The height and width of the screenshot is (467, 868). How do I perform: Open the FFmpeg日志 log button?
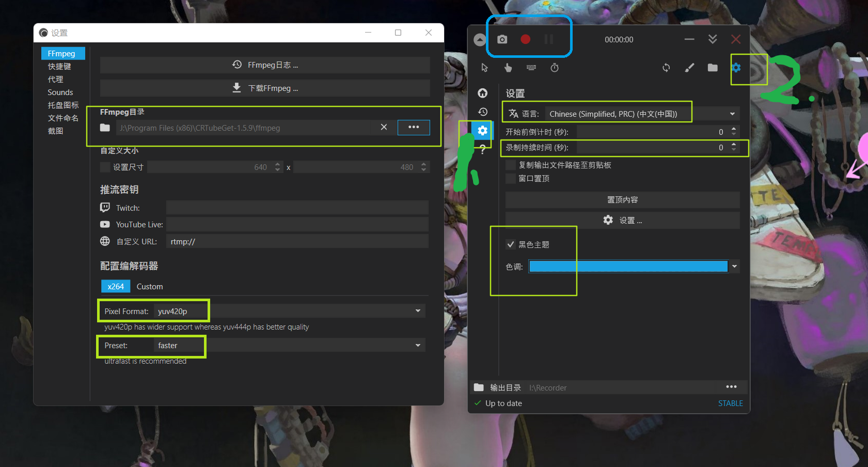(x=265, y=65)
